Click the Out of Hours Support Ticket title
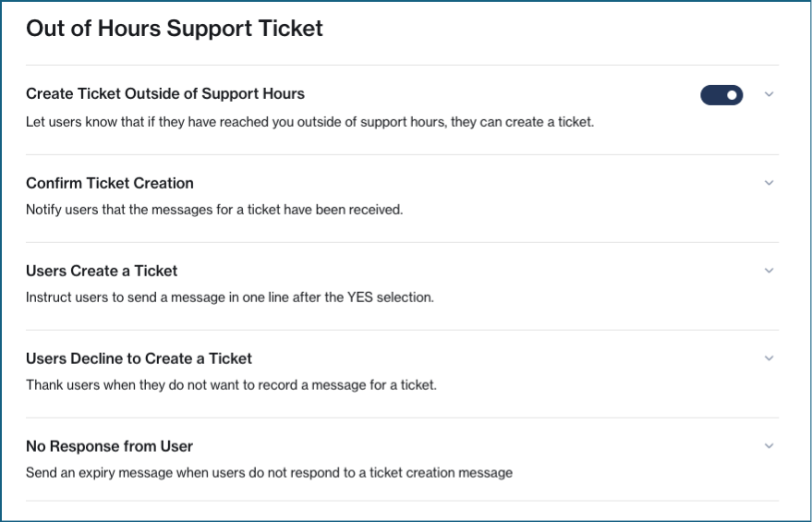The height and width of the screenshot is (522, 812). point(175,29)
